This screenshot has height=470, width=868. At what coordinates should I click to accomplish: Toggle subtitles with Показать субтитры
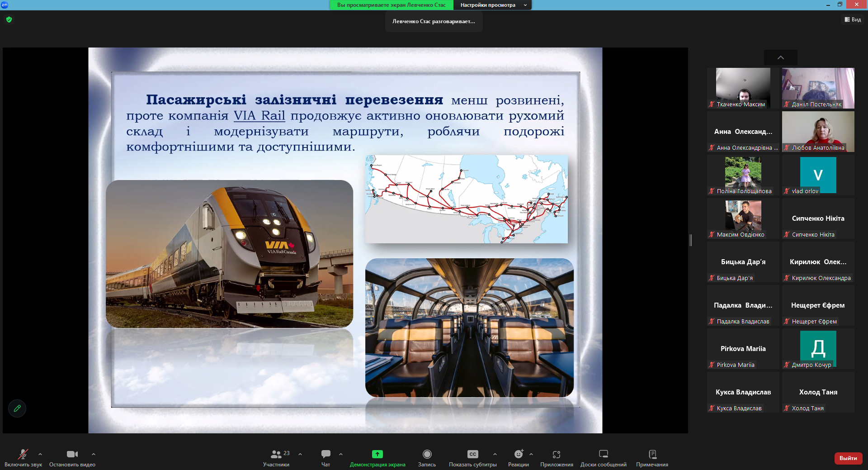click(x=472, y=454)
